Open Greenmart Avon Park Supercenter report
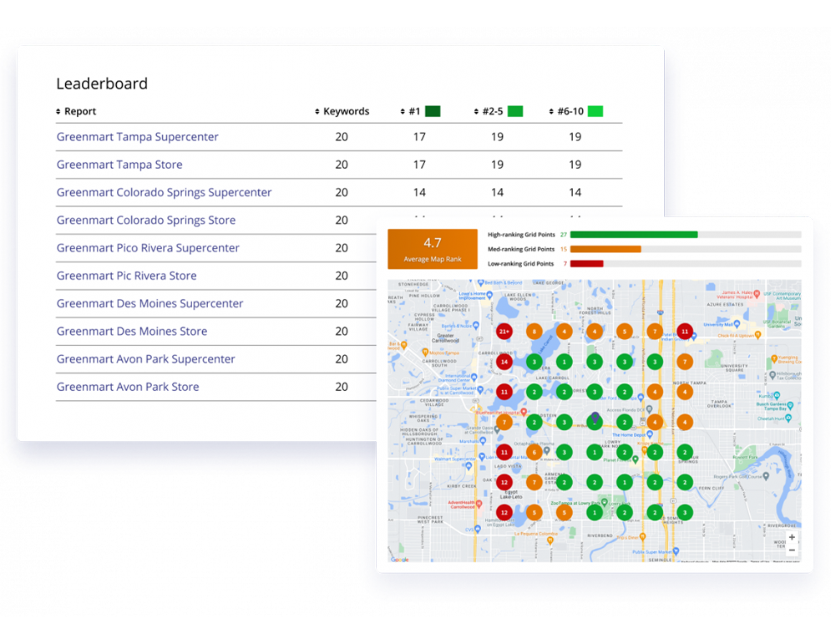831x644 pixels. (x=146, y=359)
